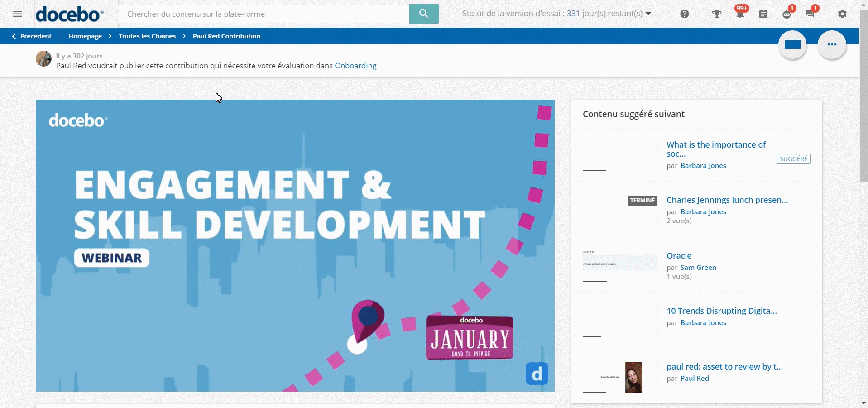Screen dimensions: 868x408
Task: Open the notifications bell with 99+ badge
Action: [x=740, y=14]
